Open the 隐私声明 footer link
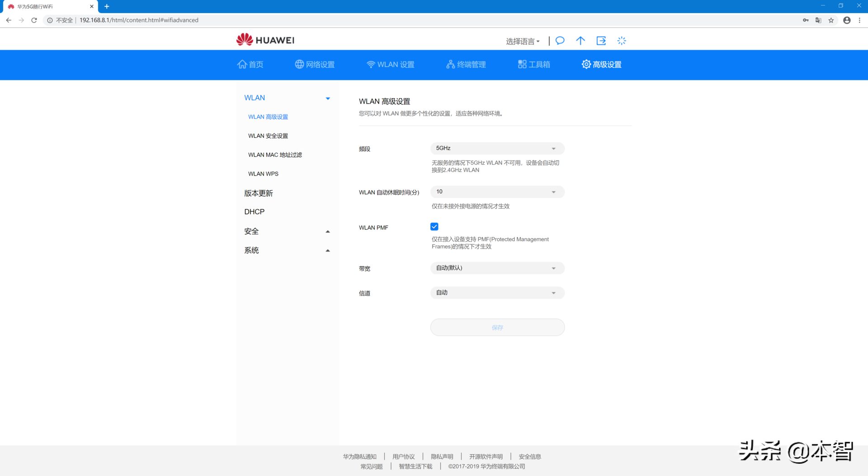868x476 pixels. (442, 457)
